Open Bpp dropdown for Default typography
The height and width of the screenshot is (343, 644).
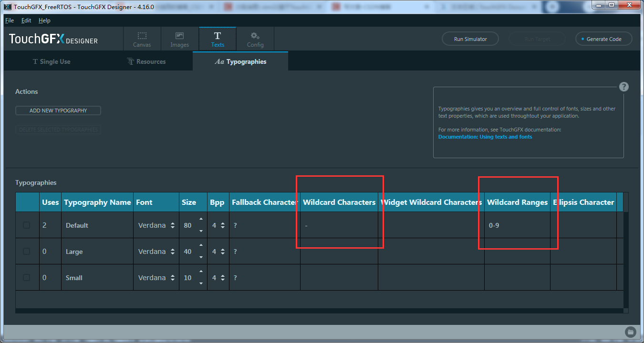pyautogui.click(x=218, y=225)
